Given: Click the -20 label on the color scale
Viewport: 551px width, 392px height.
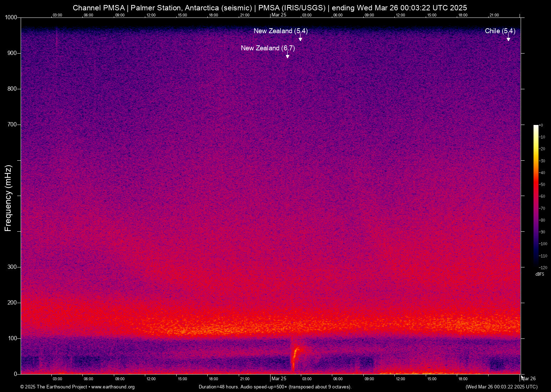Looking at the screenshot, I should tap(542, 149).
